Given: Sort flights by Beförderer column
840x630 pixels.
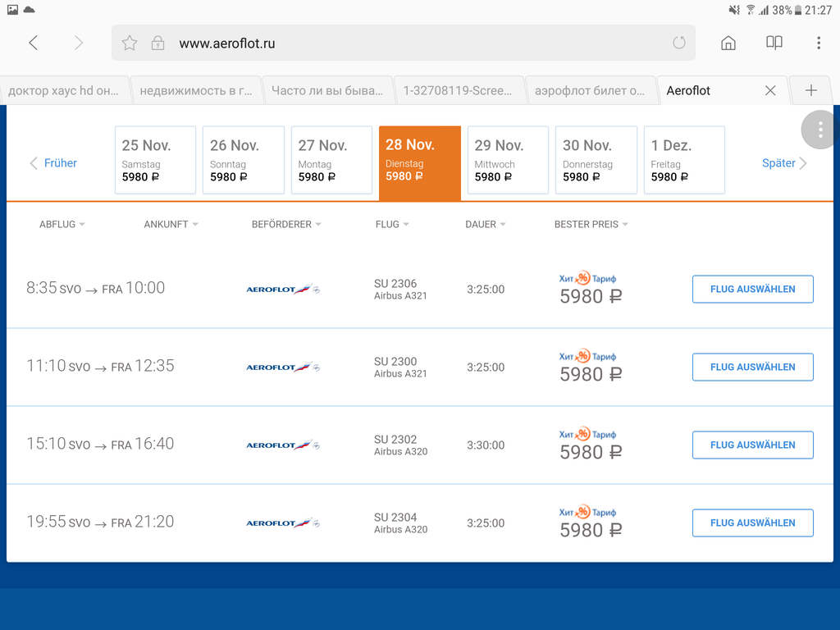Looking at the screenshot, I should pos(286,225).
